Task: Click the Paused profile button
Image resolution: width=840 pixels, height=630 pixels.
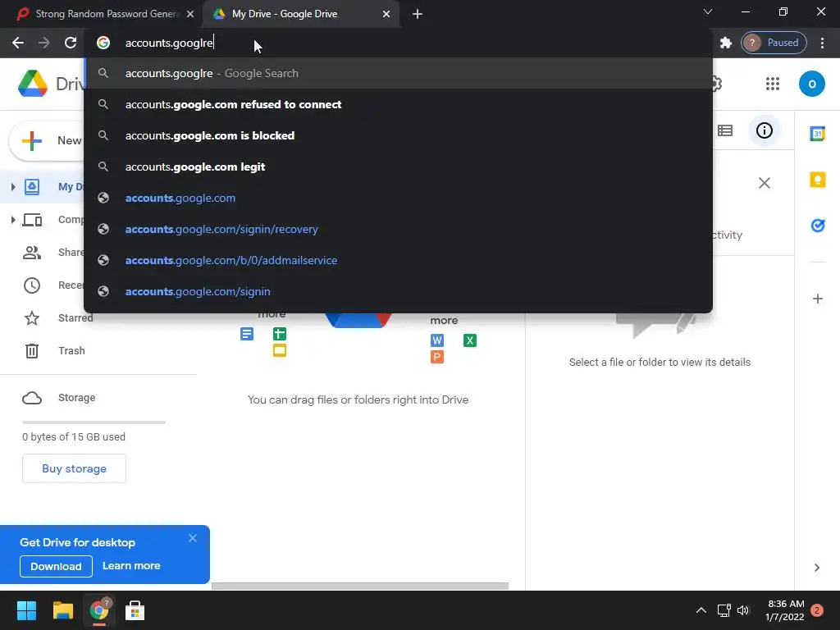Action: click(x=774, y=43)
